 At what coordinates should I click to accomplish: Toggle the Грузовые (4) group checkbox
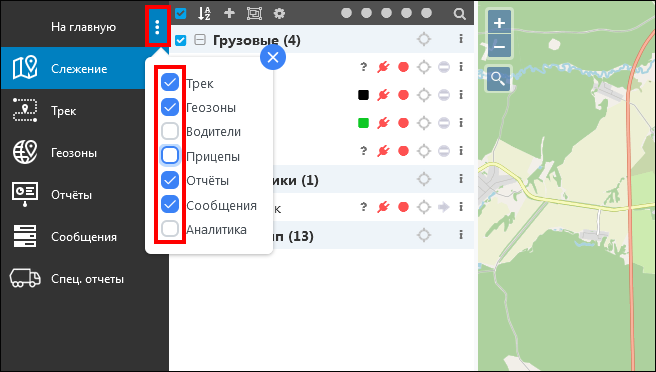tap(180, 41)
